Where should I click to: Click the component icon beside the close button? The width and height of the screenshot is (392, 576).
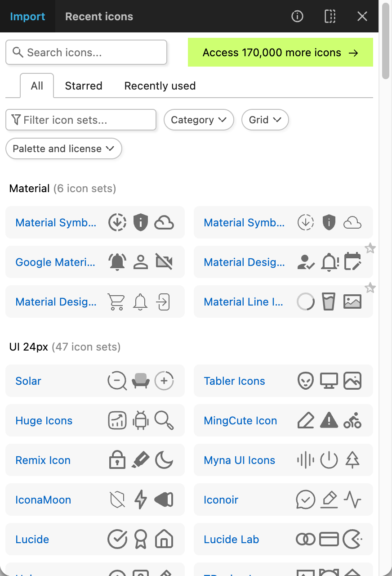(330, 16)
